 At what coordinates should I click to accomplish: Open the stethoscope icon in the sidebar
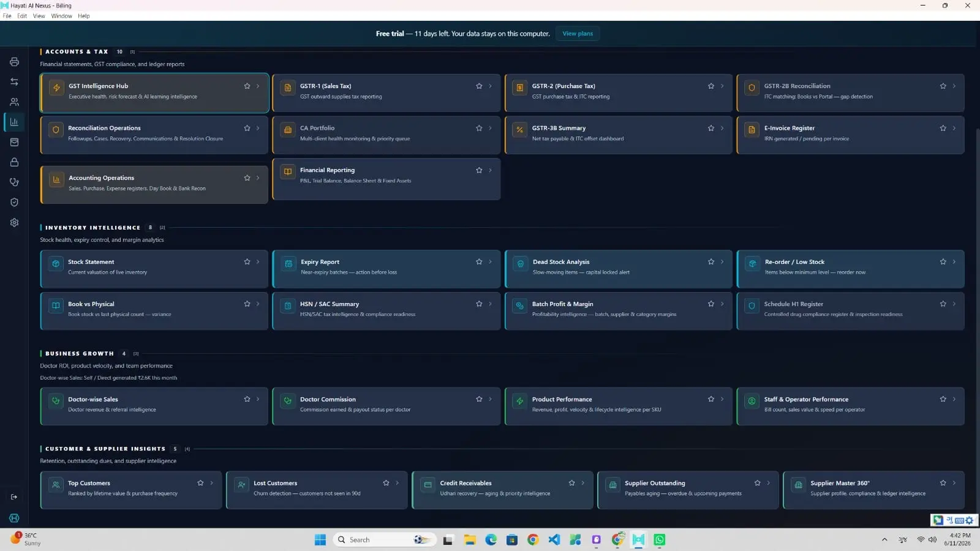14,182
